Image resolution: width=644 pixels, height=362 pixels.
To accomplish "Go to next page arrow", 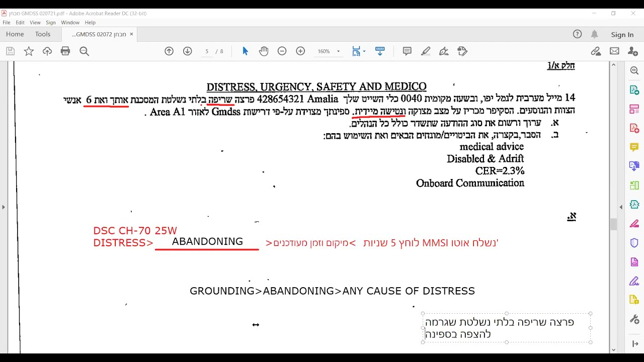I will (x=188, y=51).
